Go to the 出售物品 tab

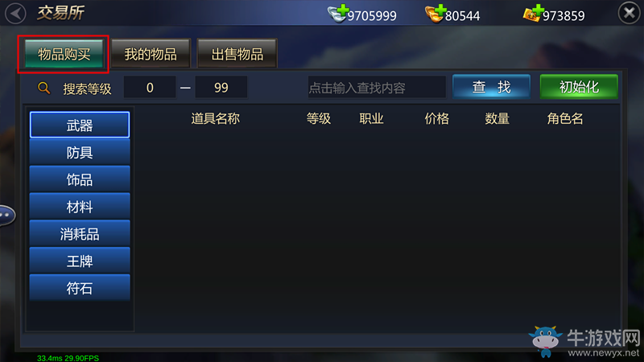237,54
